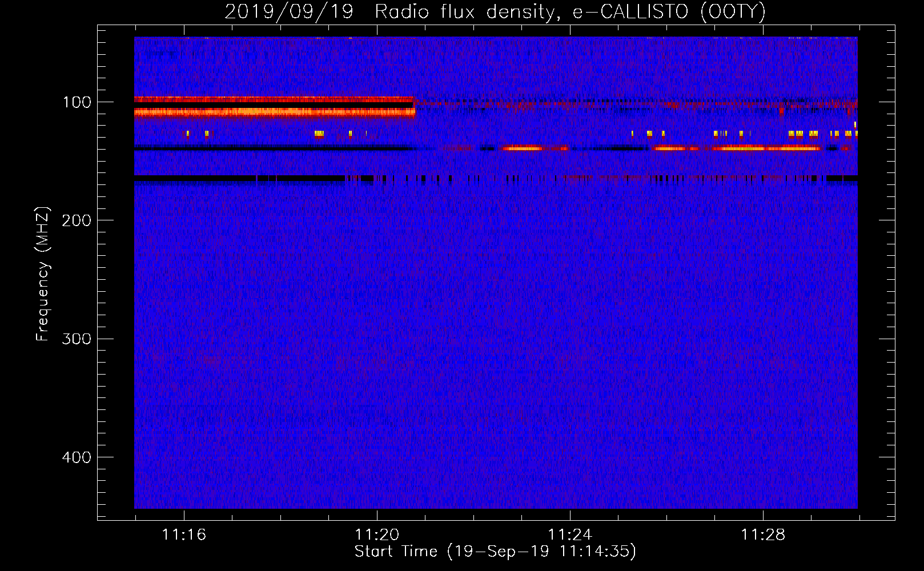Click the 11:20 time tick label
924x571 pixels.
point(377,534)
